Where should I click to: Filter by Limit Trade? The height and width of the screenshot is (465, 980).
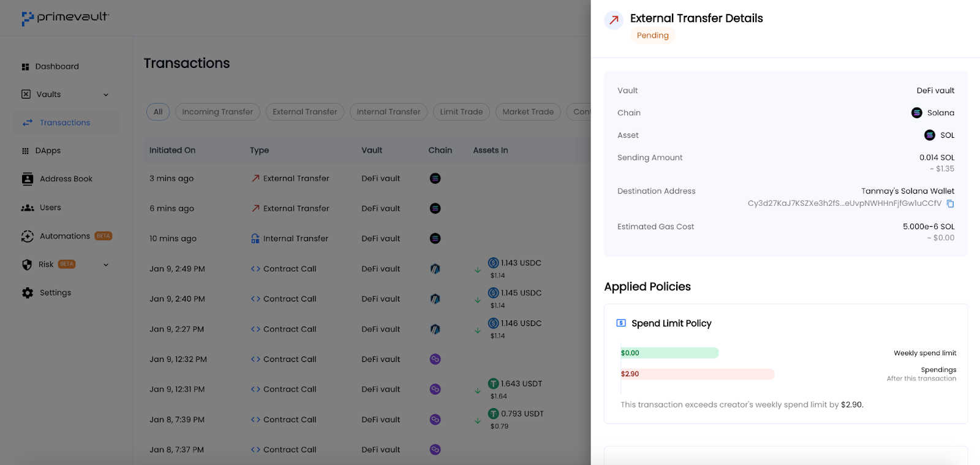pyautogui.click(x=462, y=112)
